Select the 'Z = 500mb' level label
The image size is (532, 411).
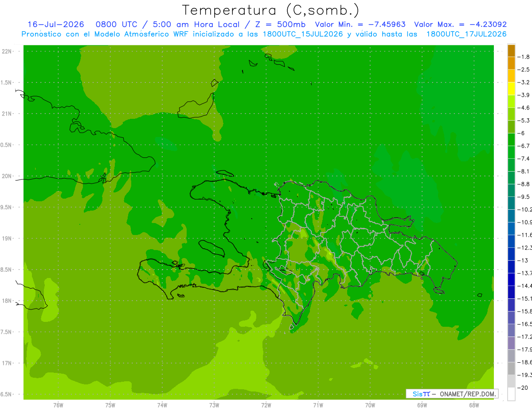tap(281, 24)
